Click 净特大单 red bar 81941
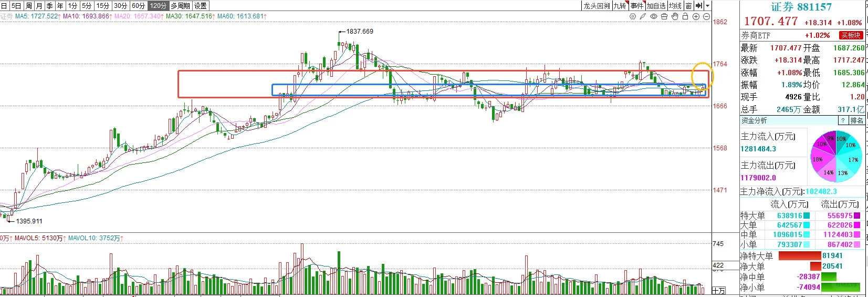 (x=800, y=256)
